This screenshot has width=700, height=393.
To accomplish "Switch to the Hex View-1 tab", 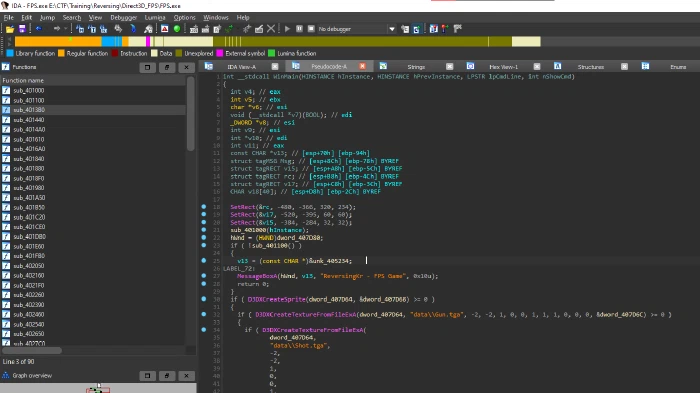I will (x=503, y=67).
